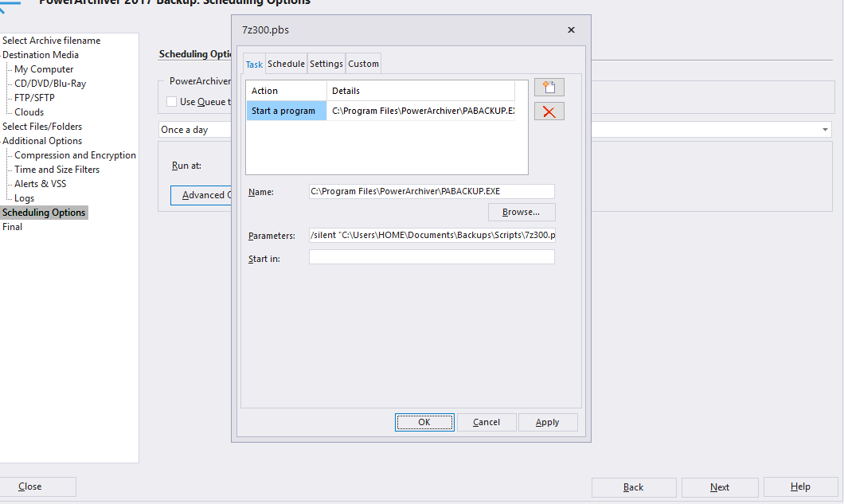The height and width of the screenshot is (504, 844).
Task: Click the Advanced options button
Action: pos(201,195)
